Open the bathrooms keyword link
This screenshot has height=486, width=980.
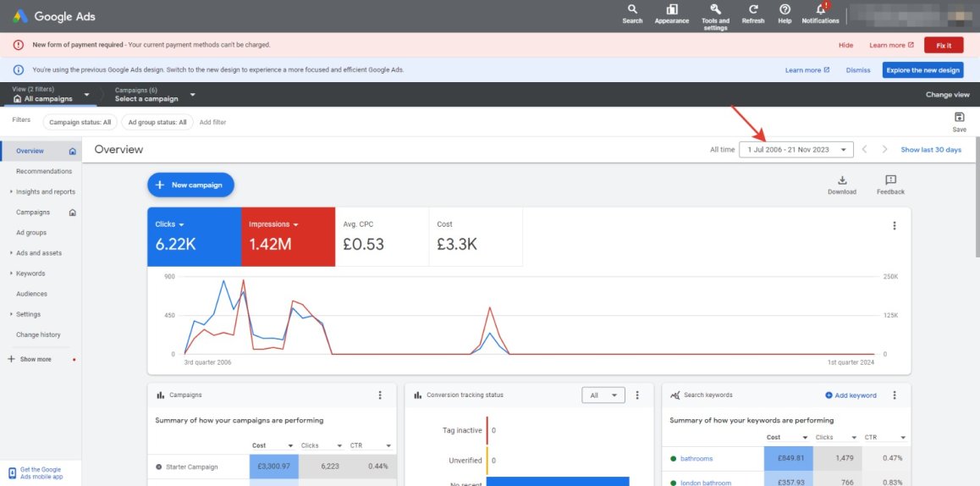(x=696, y=458)
